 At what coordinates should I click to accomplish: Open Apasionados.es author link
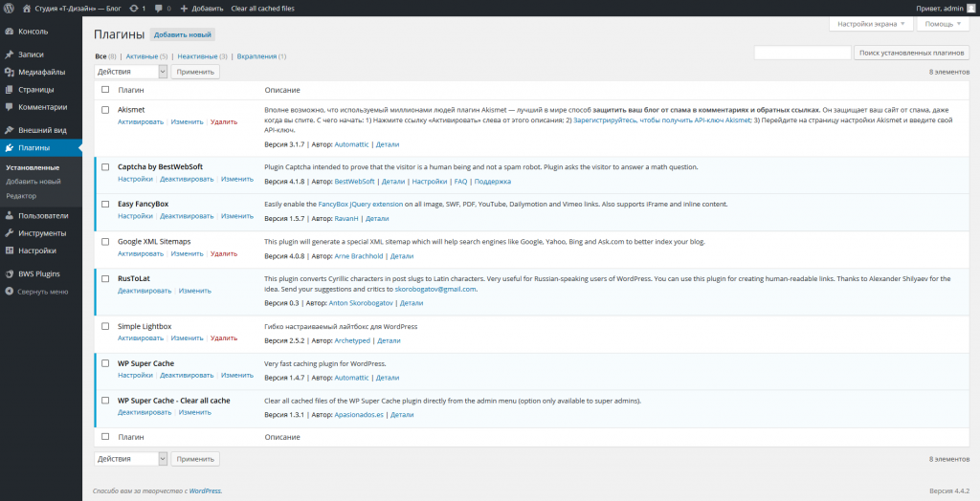(359, 415)
